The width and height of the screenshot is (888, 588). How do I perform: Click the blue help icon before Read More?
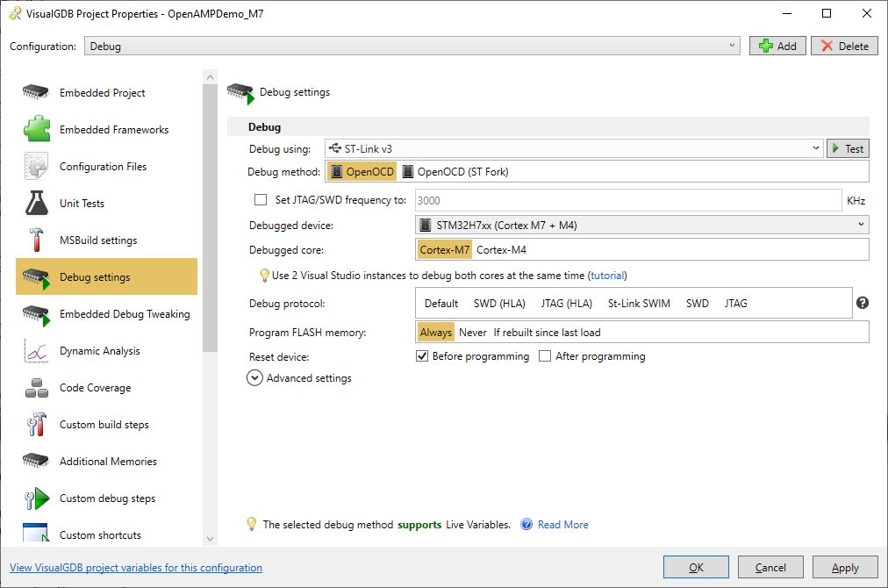tap(526, 525)
